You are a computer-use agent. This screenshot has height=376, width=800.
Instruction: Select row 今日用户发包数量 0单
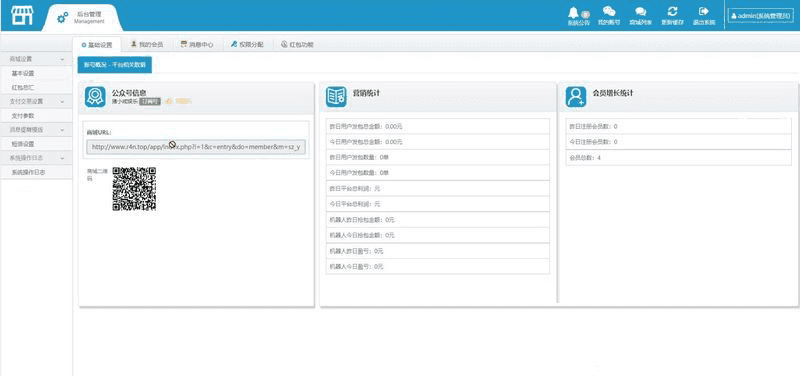(x=437, y=173)
